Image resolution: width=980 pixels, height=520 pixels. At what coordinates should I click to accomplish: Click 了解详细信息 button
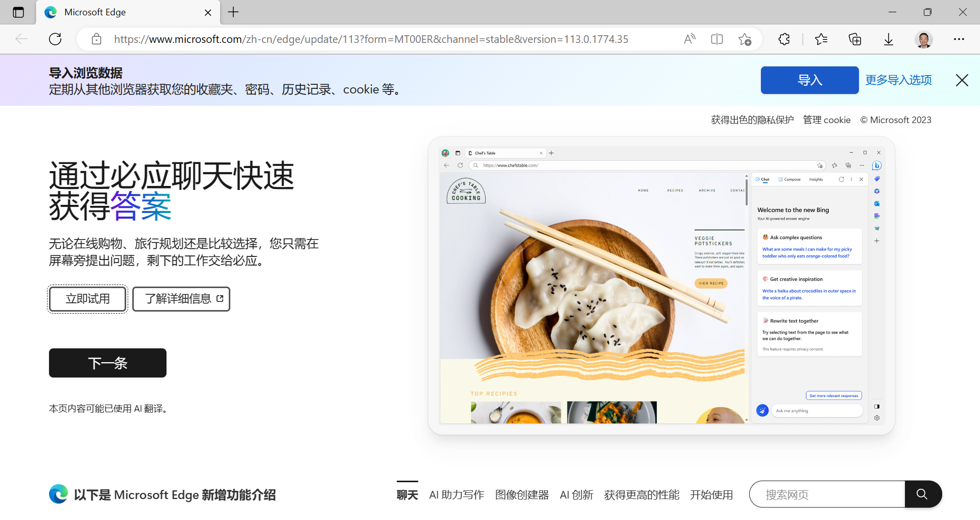click(x=181, y=299)
